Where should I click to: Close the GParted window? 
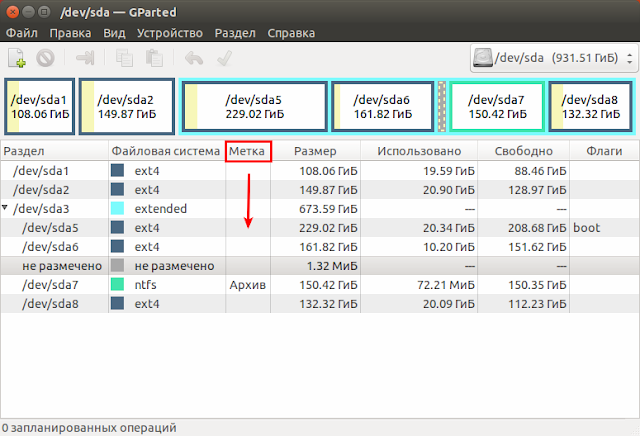pos(13,12)
